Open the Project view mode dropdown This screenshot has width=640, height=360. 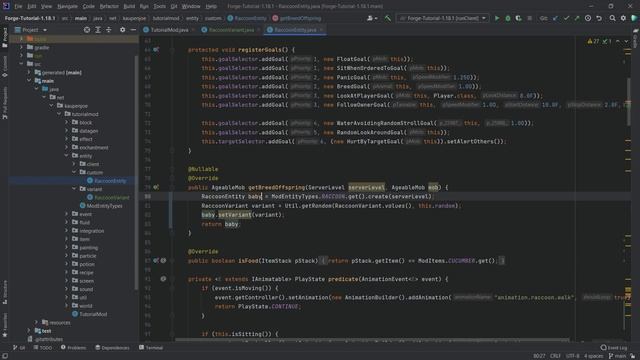click(31, 30)
